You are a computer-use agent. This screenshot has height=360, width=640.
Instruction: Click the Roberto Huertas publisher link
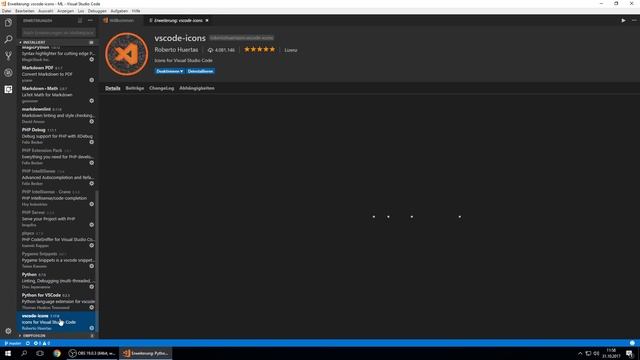[176, 50]
